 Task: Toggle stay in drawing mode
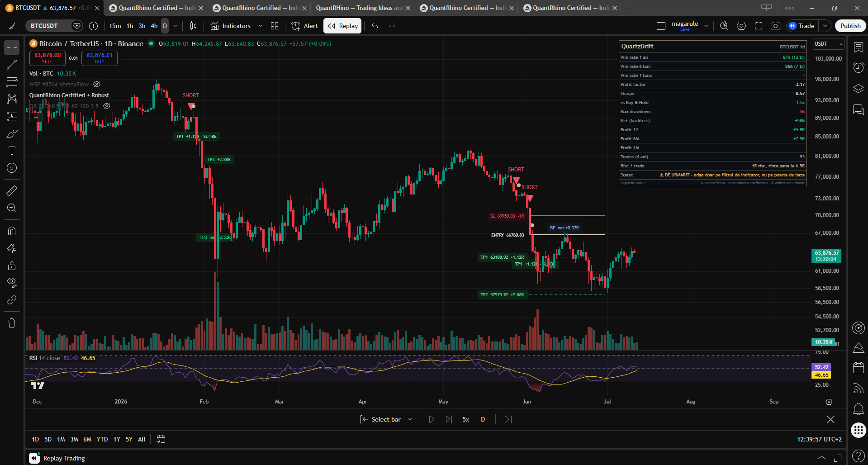[12, 248]
